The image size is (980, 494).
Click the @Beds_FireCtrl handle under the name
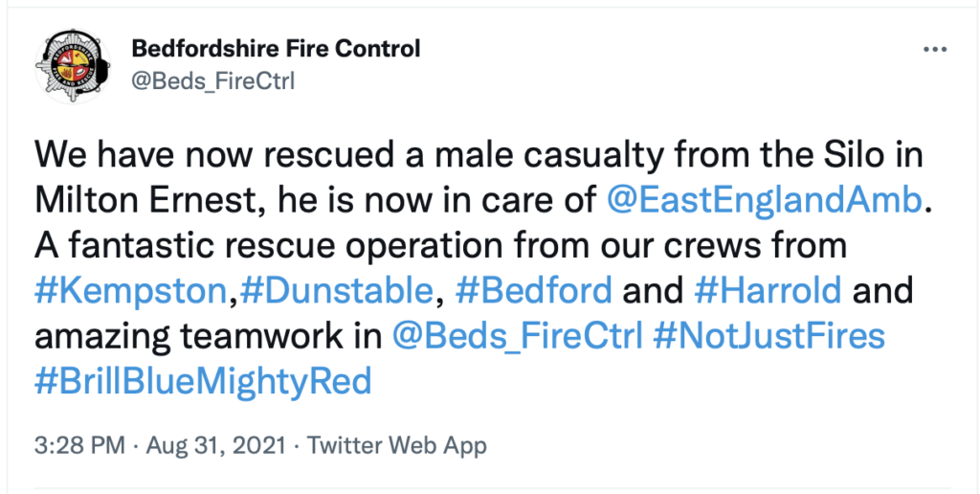point(212,81)
